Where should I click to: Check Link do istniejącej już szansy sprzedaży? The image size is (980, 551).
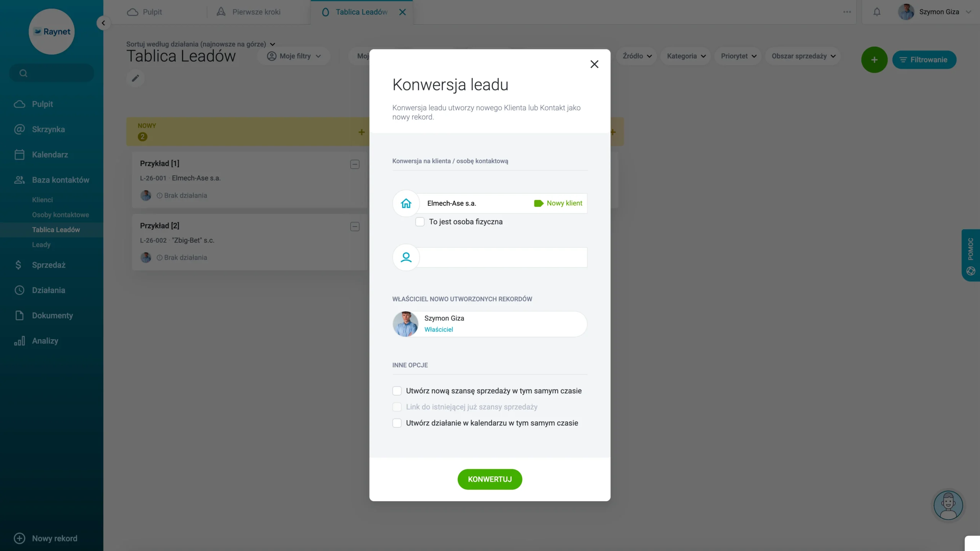point(397,407)
